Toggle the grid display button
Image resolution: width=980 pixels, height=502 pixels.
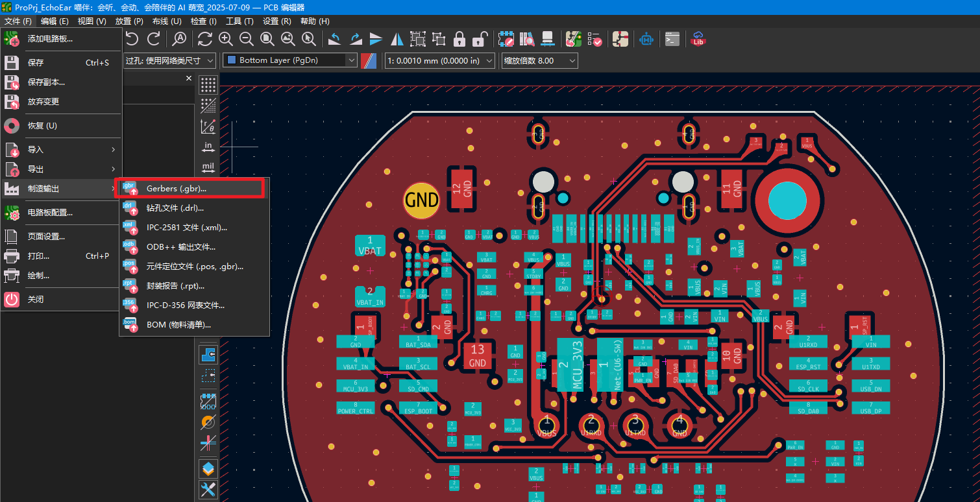pyautogui.click(x=208, y=85)
